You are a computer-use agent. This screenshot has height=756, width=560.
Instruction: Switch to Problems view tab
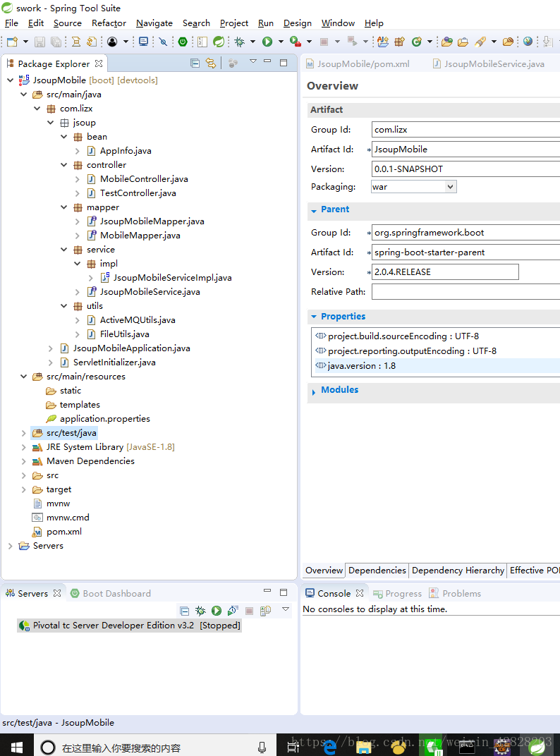pyautogui.click(x=455, y=594)
